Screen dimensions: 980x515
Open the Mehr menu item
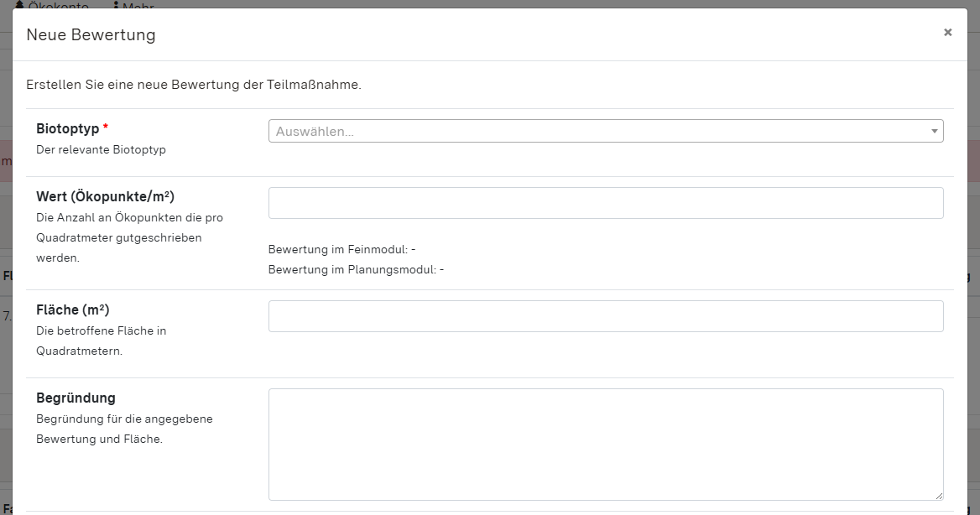click(138, 6)
